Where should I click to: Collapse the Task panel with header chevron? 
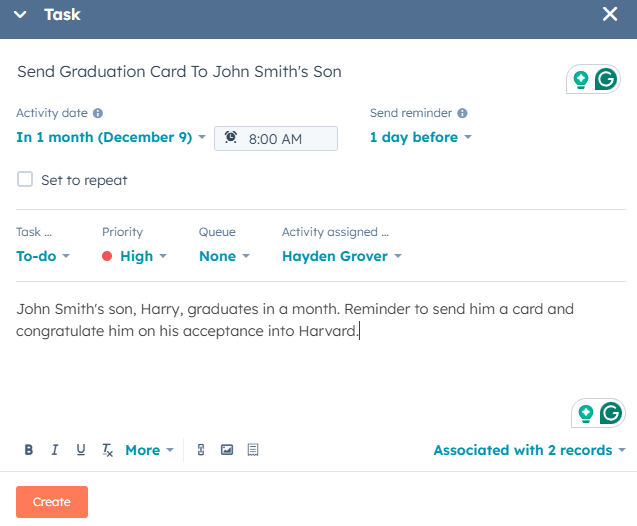(20, 15)
